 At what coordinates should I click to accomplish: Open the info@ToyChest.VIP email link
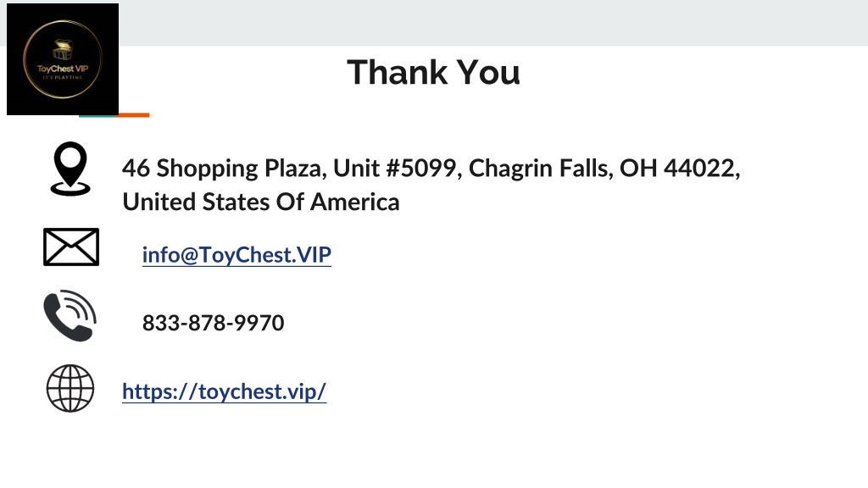tap(237, 255)
